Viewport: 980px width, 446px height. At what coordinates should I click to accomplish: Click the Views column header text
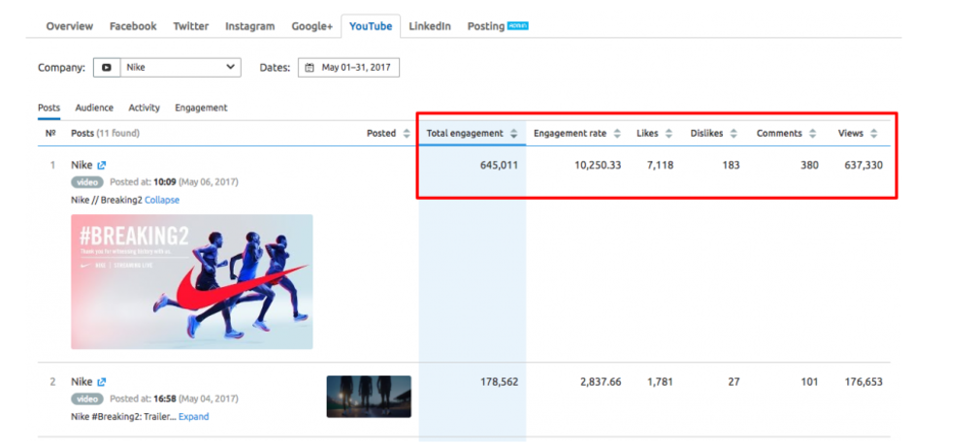[x=851, y=133]
